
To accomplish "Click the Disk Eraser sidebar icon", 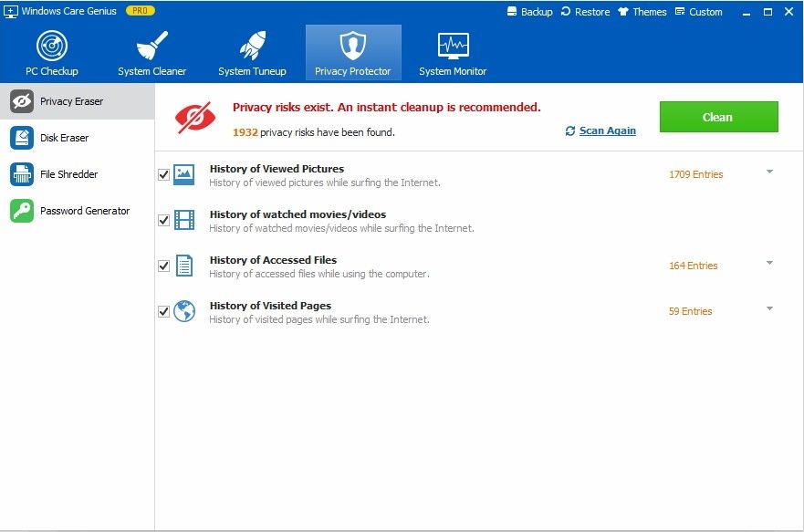I will 22,138.
